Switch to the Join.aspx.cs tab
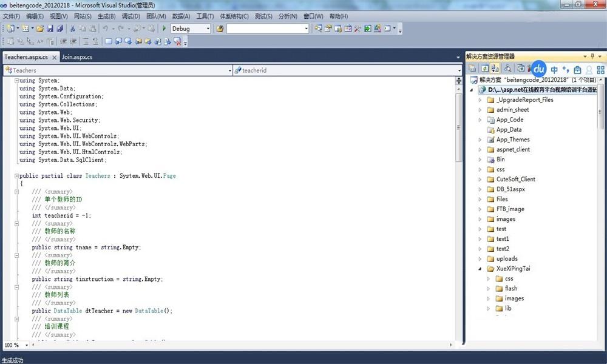Image resolution: width=607 pixels, height=364 pixels. (x=78, y=57)
